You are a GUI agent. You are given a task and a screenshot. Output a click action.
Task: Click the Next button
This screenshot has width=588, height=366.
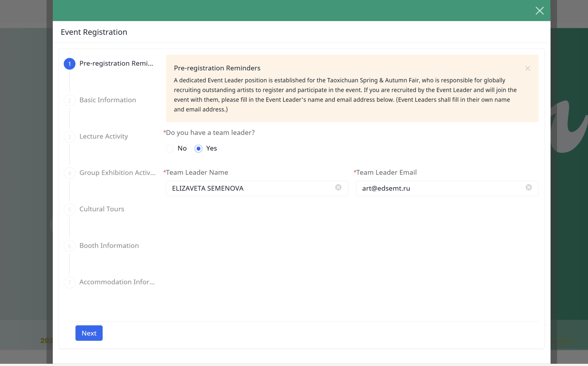(89, 333)
